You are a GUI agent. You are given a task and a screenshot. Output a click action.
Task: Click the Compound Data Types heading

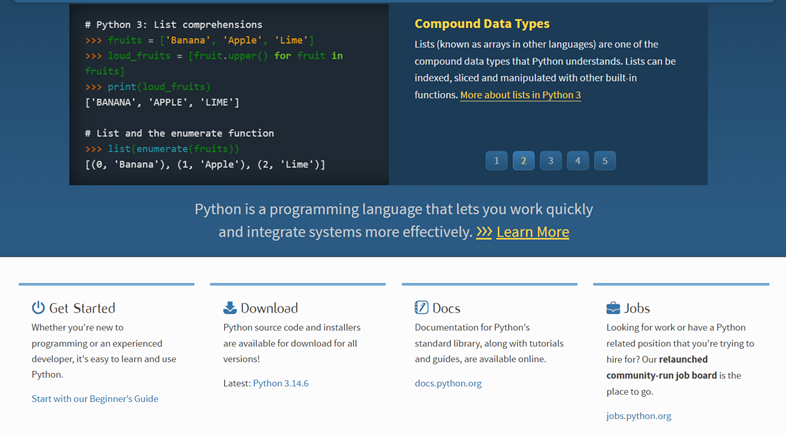point(482,24)
